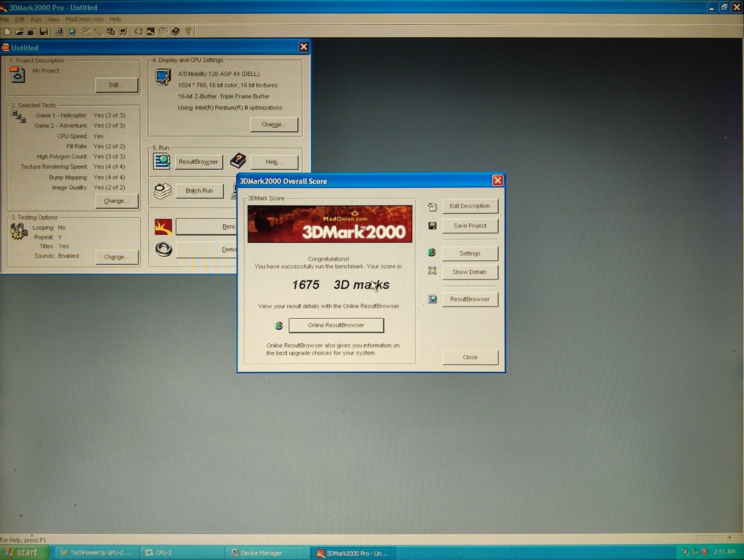The width and height of the screenshot is (744, 560).
Task: Click the demo disc toolbar icon
Action: point(139,32)
